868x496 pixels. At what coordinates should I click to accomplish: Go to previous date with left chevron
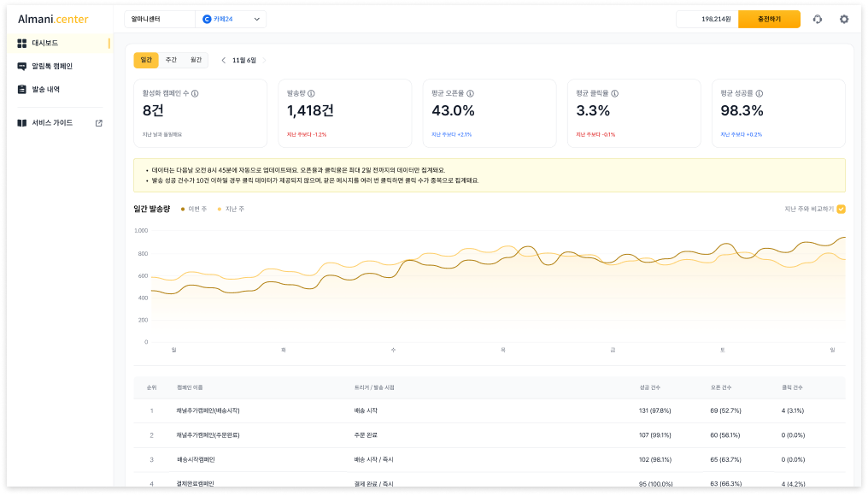click(224, 61)
